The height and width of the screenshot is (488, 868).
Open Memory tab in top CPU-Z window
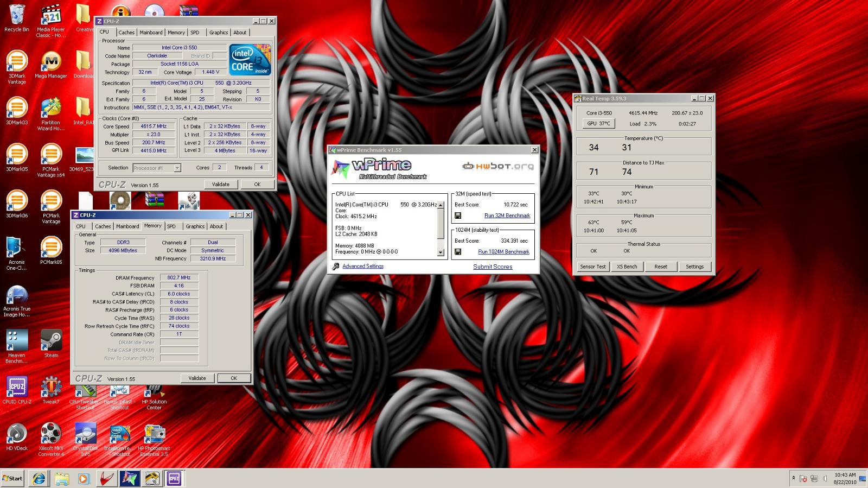click(x=176, y=33)
